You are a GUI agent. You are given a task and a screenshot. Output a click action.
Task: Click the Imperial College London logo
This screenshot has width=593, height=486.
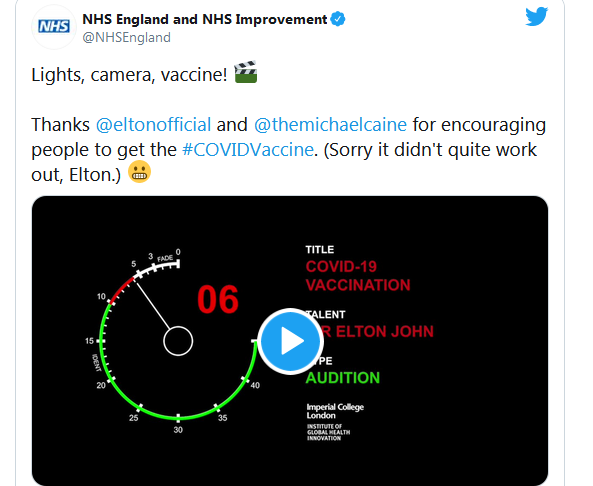click(x=335, y=422)
